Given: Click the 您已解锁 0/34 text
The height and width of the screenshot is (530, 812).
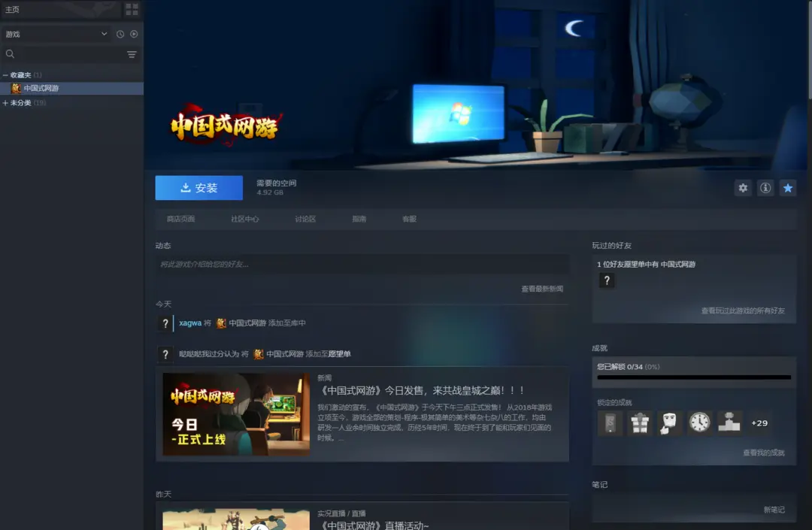Looking at the screenshot, I should pyautogui.click(x=628, y=367).
